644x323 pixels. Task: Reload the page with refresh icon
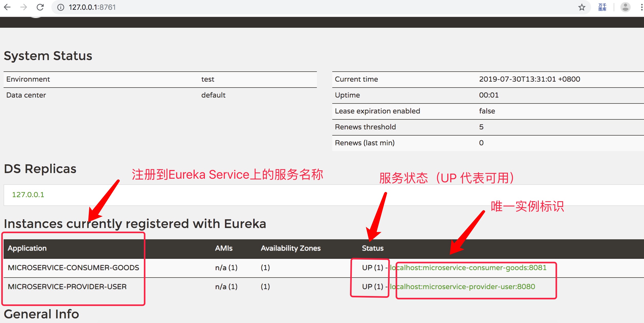[x=40, y=7]
